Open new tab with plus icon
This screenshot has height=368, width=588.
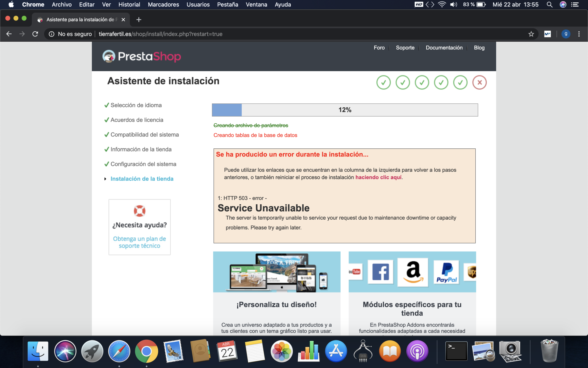[x=139, y=20]
